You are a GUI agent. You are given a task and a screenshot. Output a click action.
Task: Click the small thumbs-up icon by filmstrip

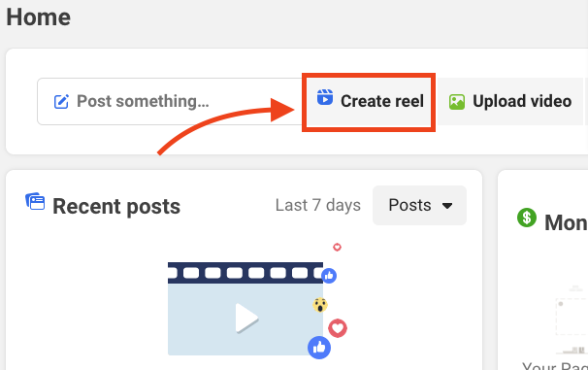click(329, 276)
